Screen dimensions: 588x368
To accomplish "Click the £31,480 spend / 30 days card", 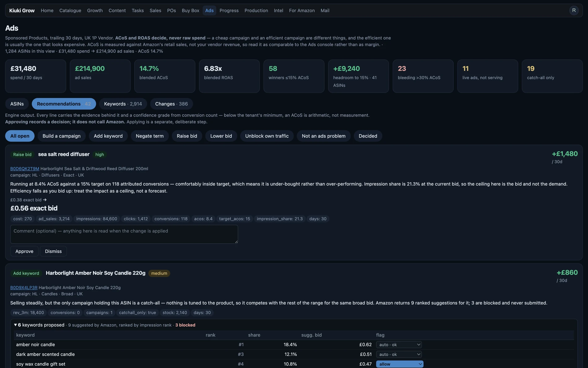I will [x=36, y=76].
